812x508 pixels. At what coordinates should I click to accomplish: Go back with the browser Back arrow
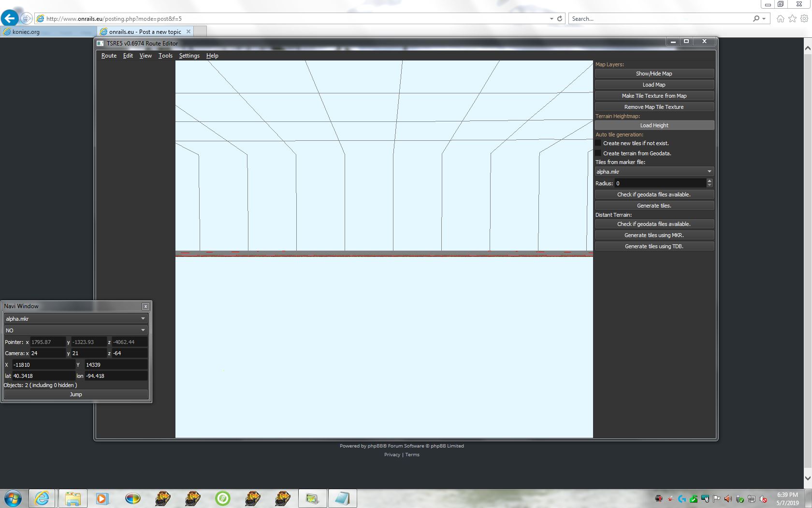point(10,18)
